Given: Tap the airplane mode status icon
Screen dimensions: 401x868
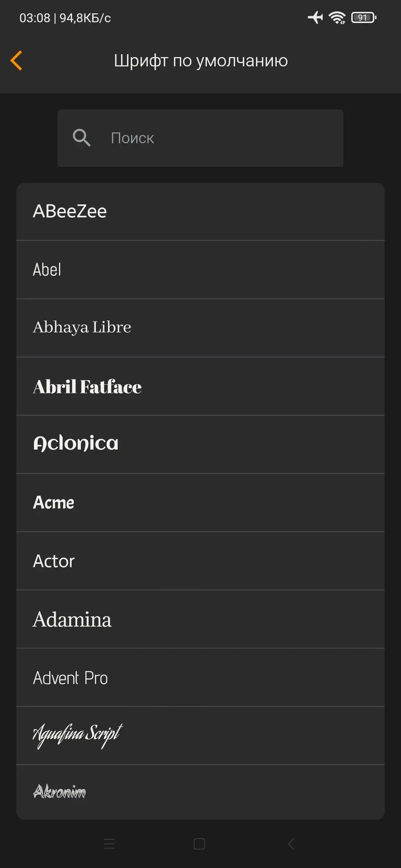Looking at the screenshot, I should click(x=315, y=18).
